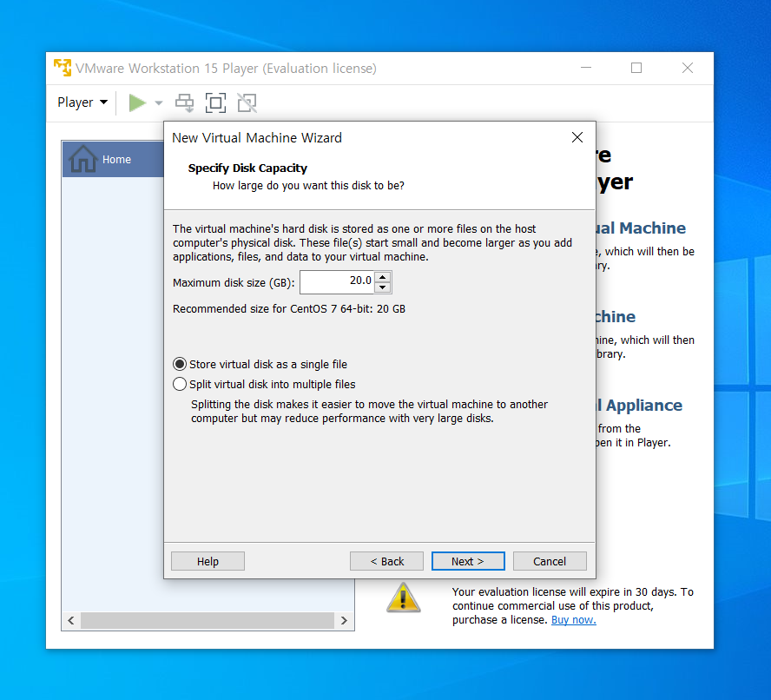Click right arrow of library horizontal scrollbar

[x=344, y=620]
